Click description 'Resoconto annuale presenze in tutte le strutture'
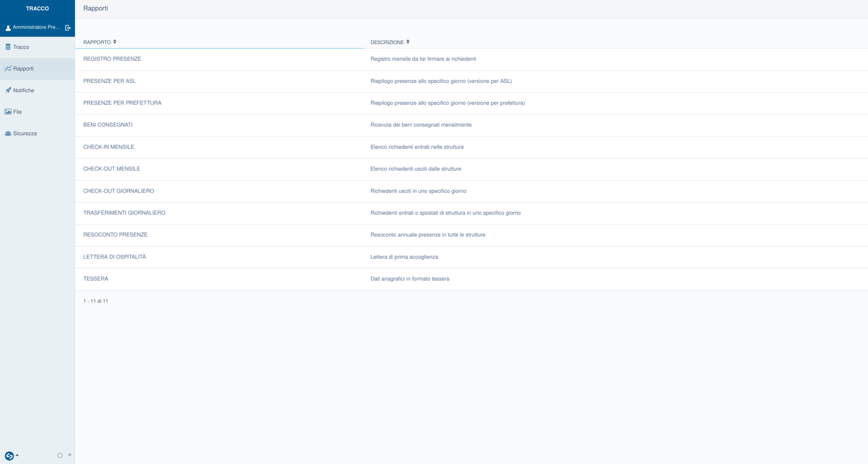 coord(428,235)
